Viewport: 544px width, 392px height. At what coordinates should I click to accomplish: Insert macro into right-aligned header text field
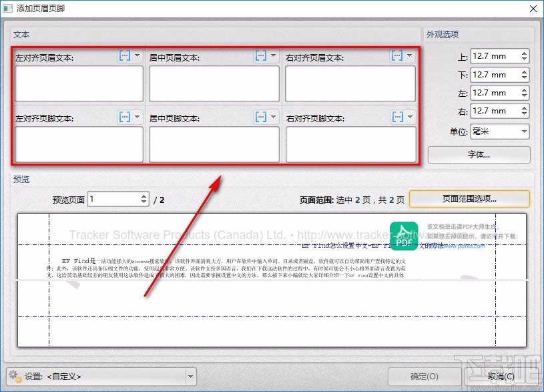point(398,57)
